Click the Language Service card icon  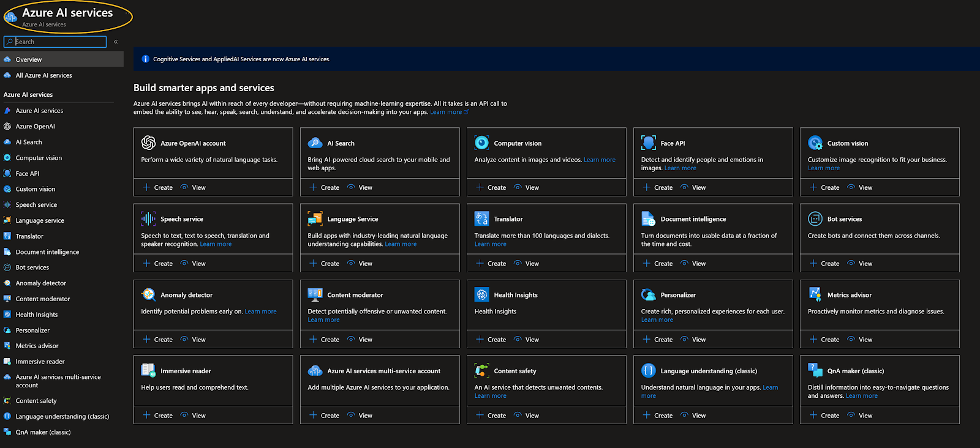tap(315, 218)
